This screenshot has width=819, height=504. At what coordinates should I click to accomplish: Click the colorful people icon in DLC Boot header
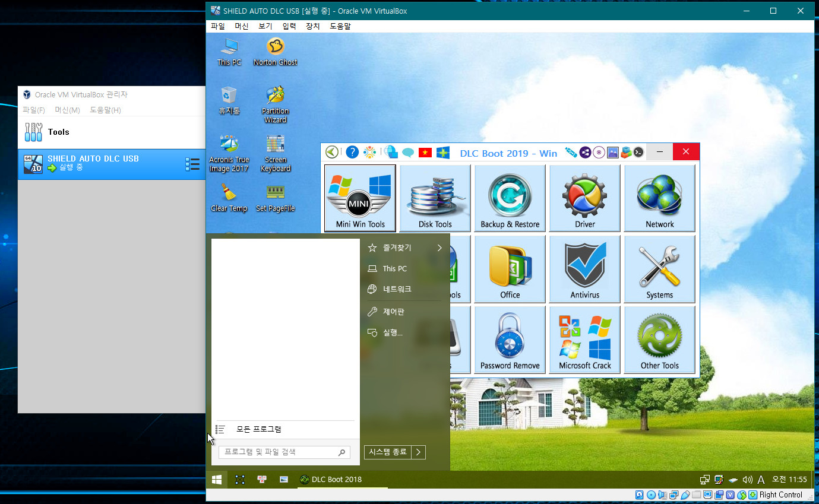(x=370, y=152)
